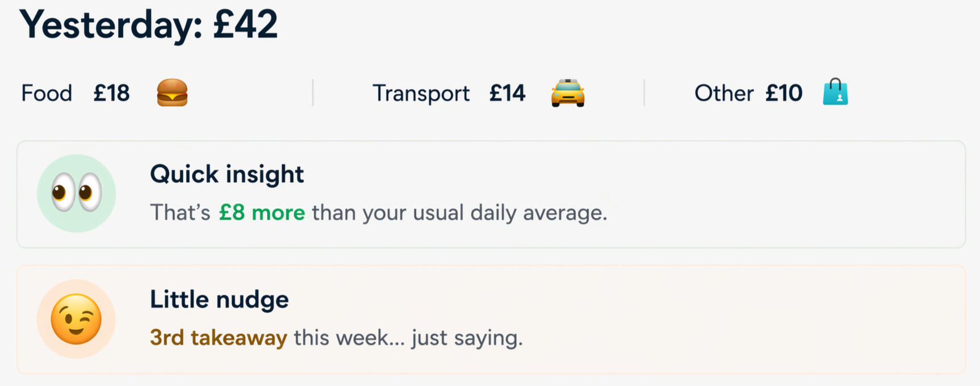Click the winking face emoji

[x=76, y=319]
